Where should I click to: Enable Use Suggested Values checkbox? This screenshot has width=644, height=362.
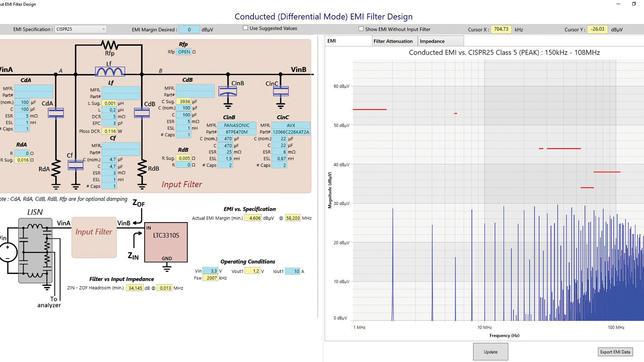coord(246,28)
